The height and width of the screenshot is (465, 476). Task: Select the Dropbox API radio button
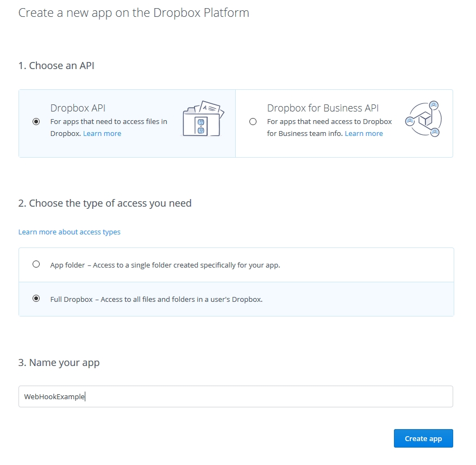[36, 122]
